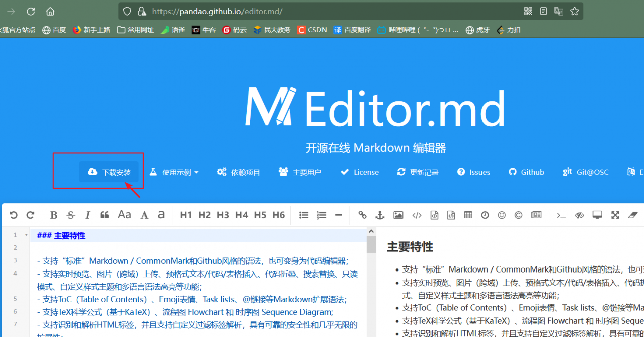Go to the browser home page
Screen dimensions: 644x337
click(50, 11)
